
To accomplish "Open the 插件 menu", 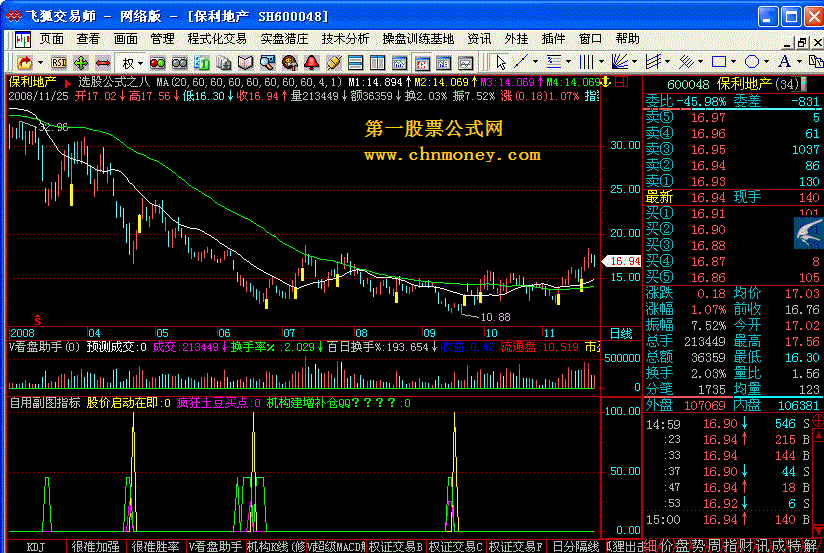I will pyautogui.click(x=553, y=39).
